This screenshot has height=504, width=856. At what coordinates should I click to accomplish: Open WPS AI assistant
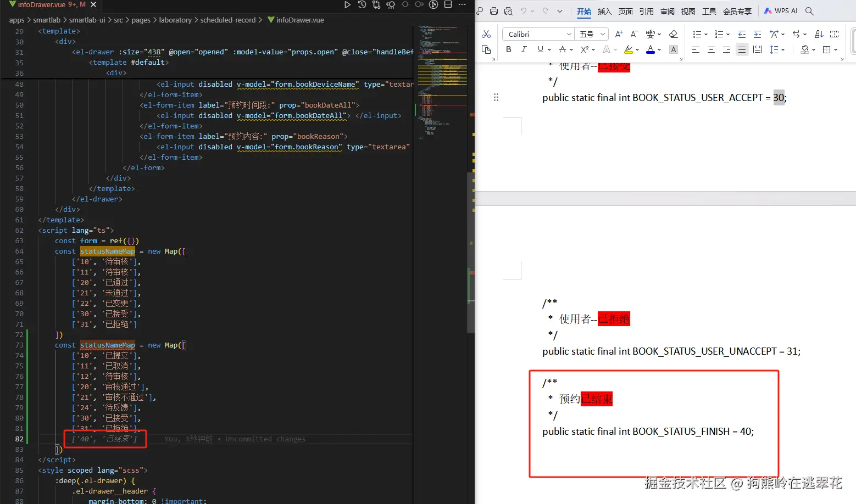click(x=781, y=11)
